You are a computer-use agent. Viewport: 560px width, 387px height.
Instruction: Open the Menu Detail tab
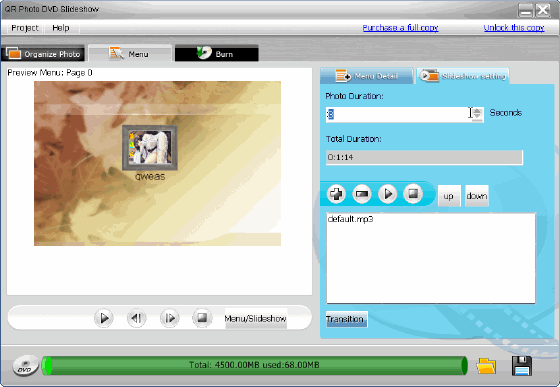pos(366,76)
